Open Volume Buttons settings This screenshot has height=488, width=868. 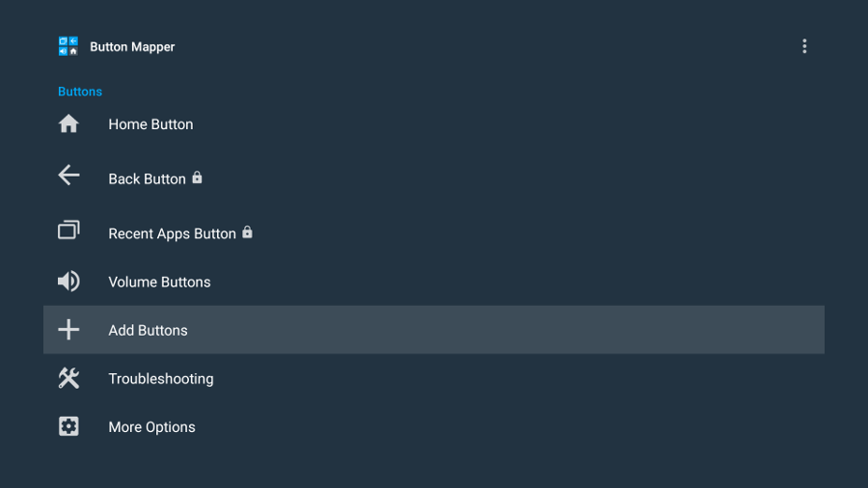[434, 282]
